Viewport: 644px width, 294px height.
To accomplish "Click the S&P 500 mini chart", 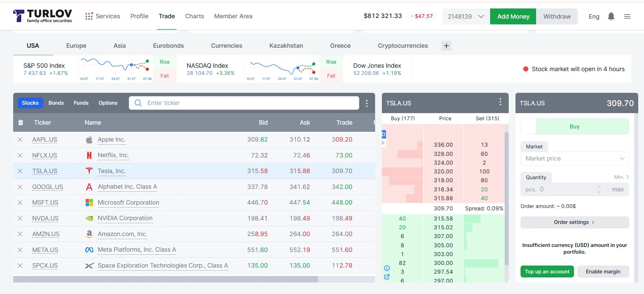I will click(115, 69).
